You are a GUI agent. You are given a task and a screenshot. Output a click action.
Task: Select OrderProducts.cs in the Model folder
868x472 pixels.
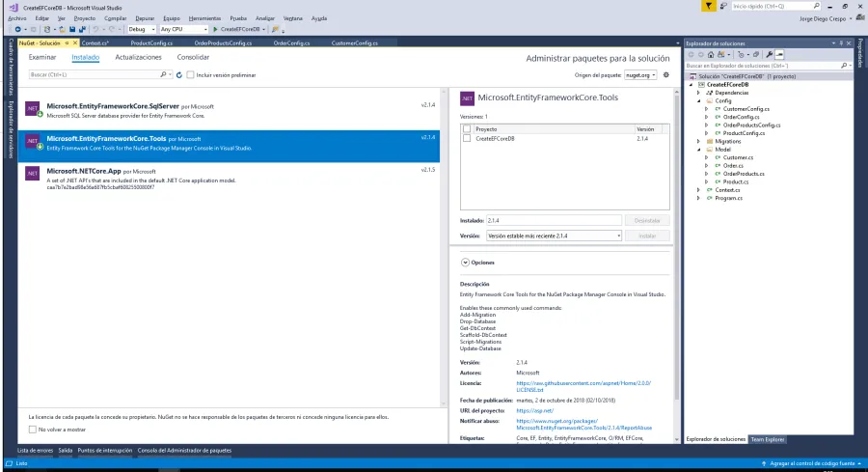[744, 174]
